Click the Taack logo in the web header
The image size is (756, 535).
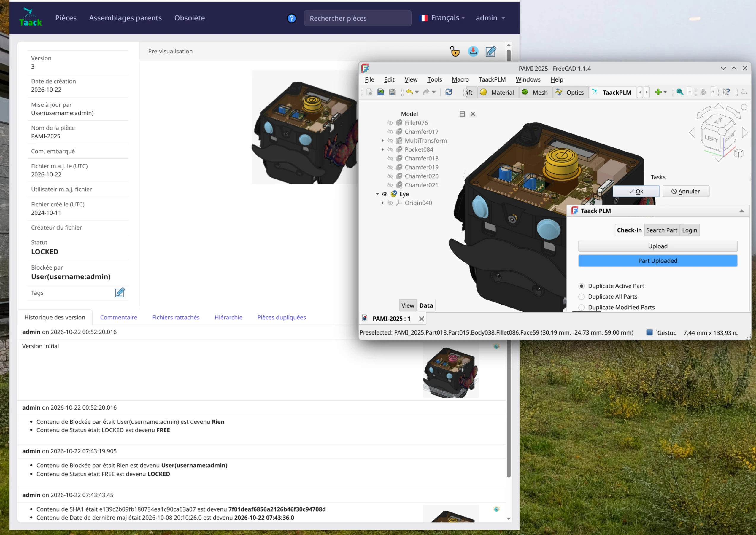tap(30, 17)
